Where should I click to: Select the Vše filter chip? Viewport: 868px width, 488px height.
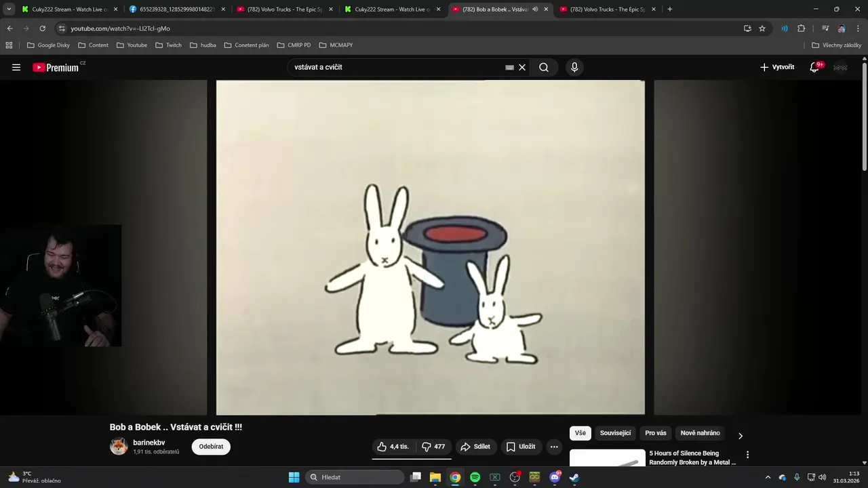pos(580,433)
